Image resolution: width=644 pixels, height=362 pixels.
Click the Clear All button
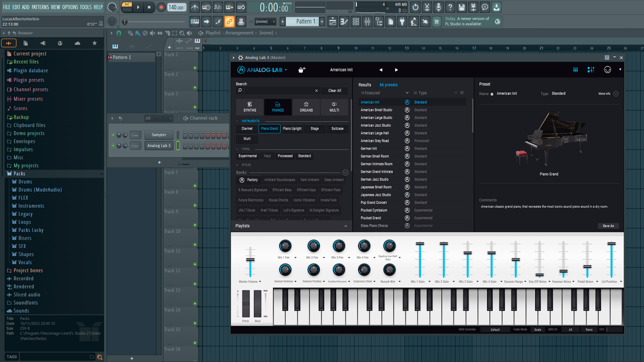click(335, 90)
